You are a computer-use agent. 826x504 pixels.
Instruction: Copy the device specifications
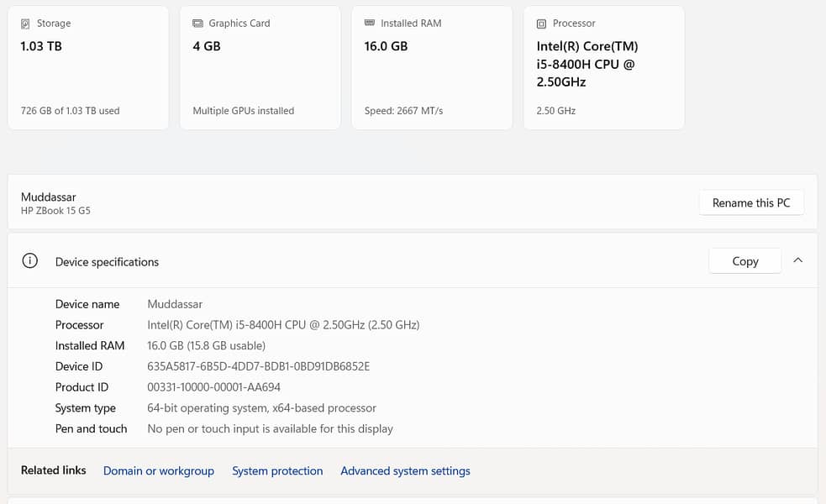[x=744, y=261]
